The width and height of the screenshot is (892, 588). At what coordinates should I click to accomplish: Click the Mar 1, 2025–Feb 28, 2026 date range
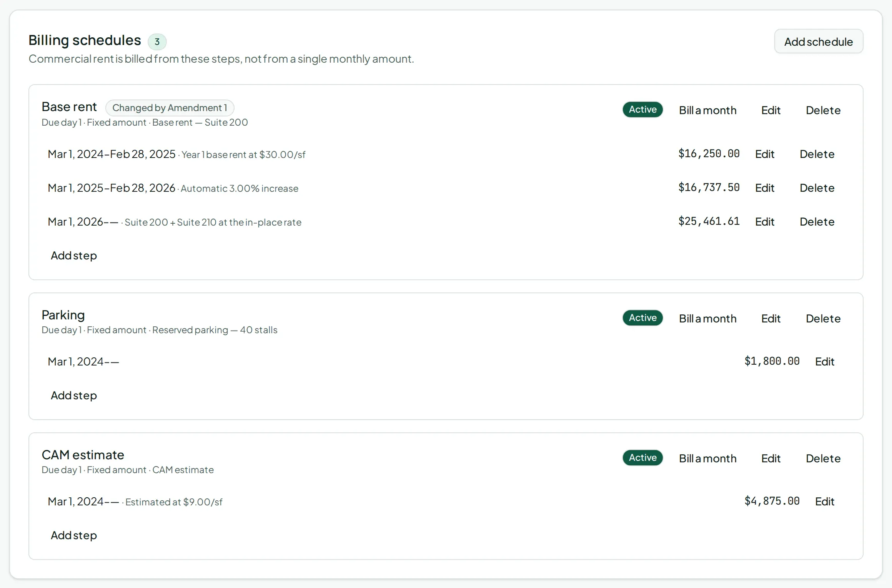(x=111, y=188)
